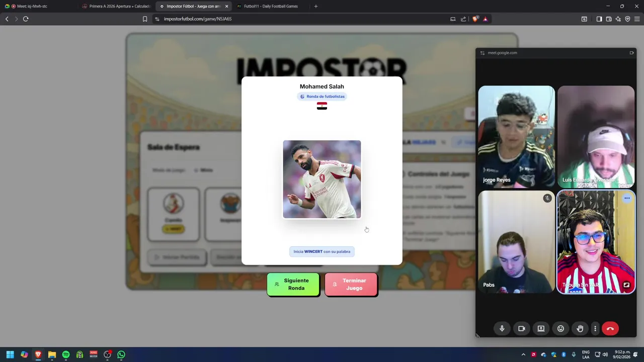Open volume control in system tray
The width and height of the screenshot is (644, 362).
605,354
